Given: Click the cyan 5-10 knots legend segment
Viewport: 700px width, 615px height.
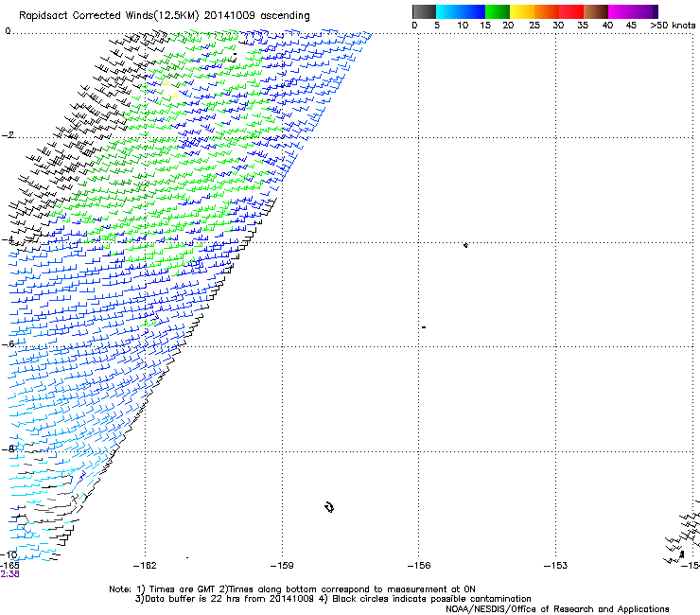Looking at the screenshot, I should pyautogui.click(x=448, y=11).
